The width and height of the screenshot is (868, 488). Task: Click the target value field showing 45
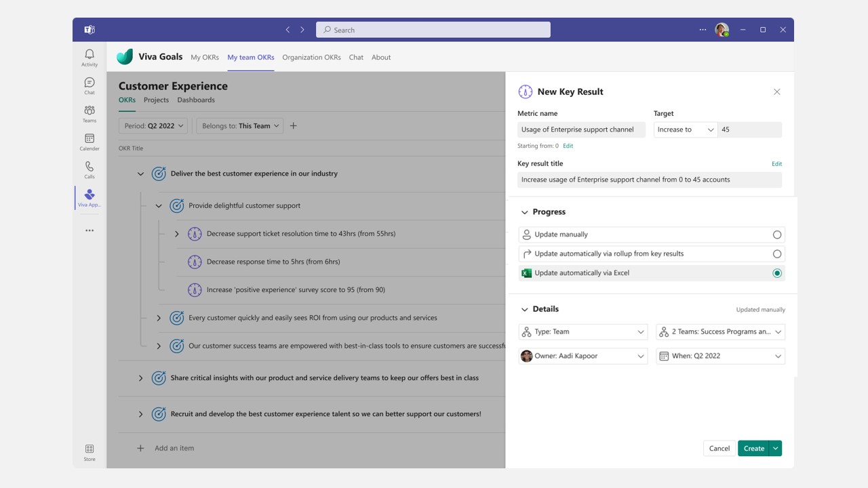click(x=750, y=129)
